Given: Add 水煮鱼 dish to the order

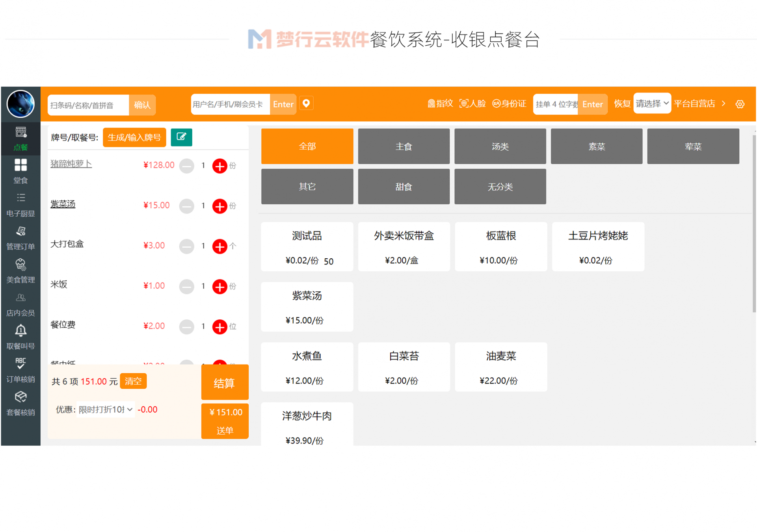Looking at the screenshot, I should click(x=307, y=367).
